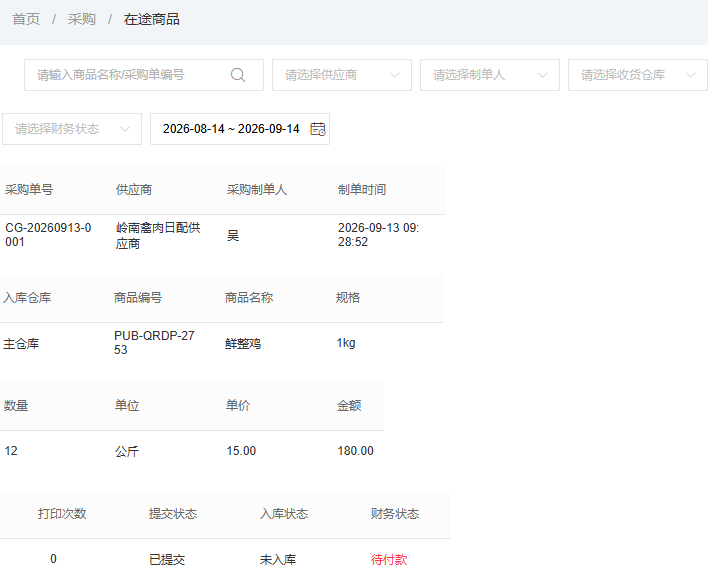Open the 请选择供应商 dropdown
The image size is (708, 580).
tap(342, 75)
